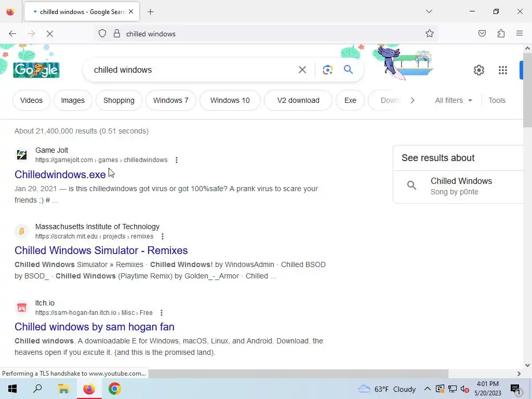Click the Itch.io favicon
This screenshot has height=399, width=532.
(22, 308)
